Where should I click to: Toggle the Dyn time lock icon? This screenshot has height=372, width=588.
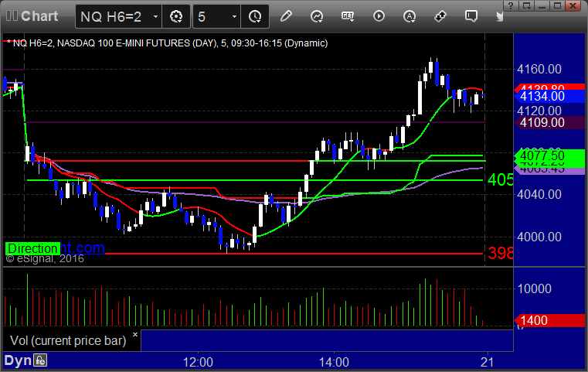tap(40, 360)
